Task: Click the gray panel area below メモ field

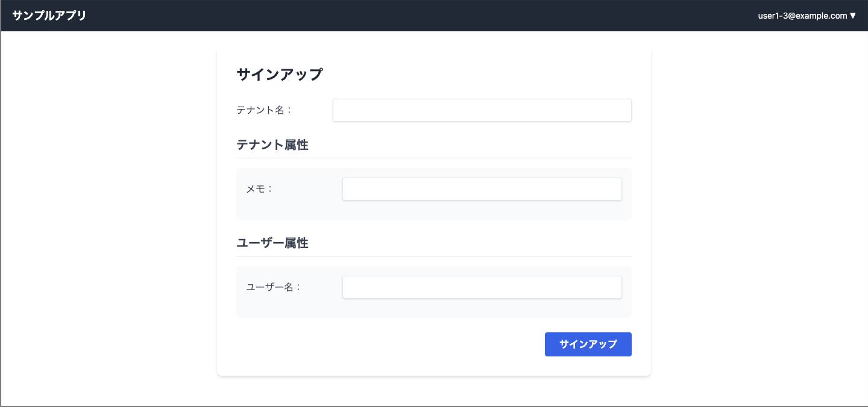Action: [x=434, y=211]
